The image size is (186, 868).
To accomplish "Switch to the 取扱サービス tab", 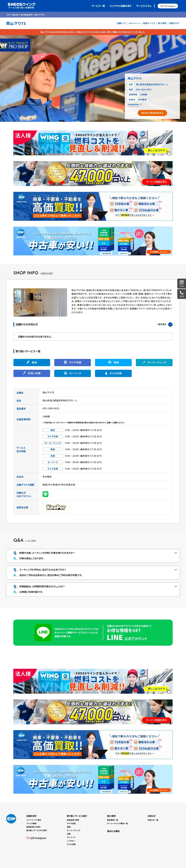I will click(149, 23).
